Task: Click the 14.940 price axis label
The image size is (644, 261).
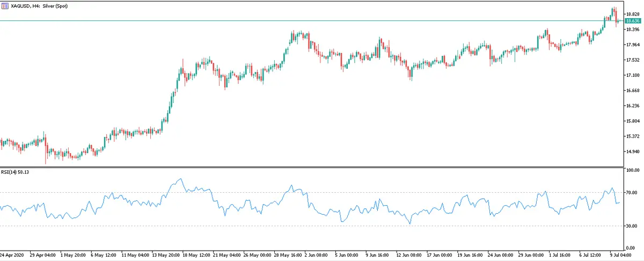Action: tap(633, 151)
